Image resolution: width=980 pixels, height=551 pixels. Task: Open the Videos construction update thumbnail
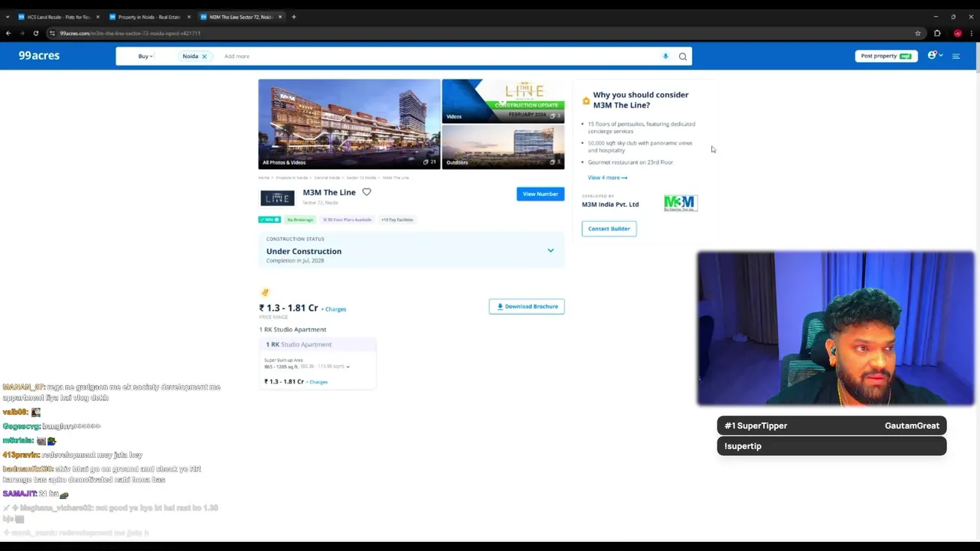tap(503, 100)
